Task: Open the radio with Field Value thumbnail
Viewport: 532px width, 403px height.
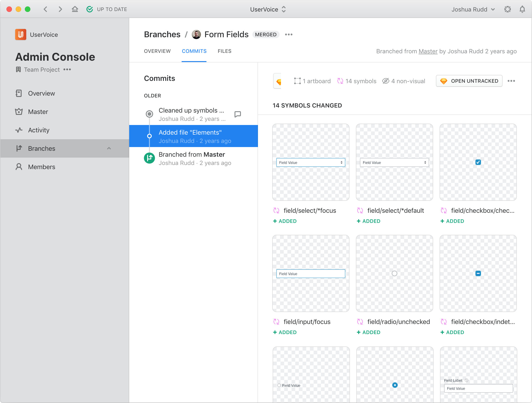Action: (x=311, y=375)
